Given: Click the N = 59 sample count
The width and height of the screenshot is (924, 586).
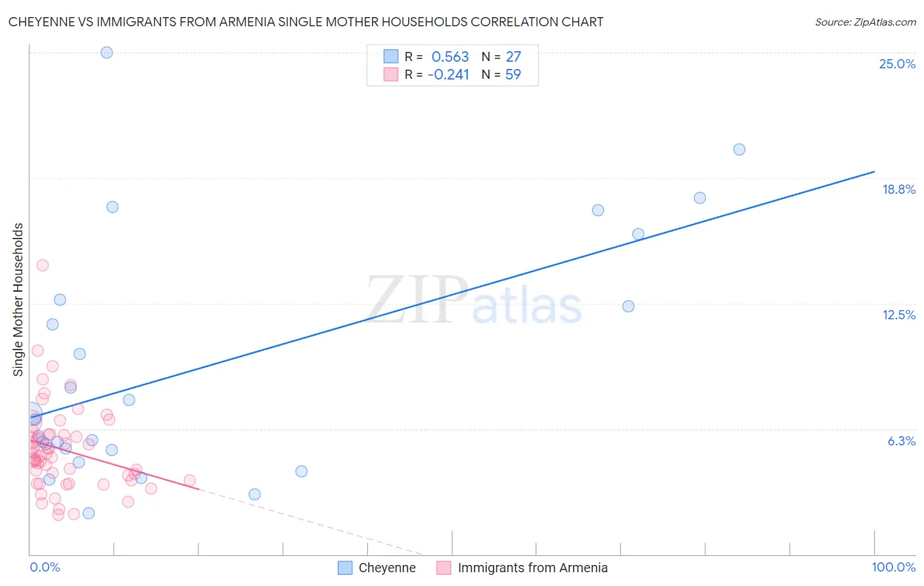Looking at the screenshot, I should tap(501, 74).
